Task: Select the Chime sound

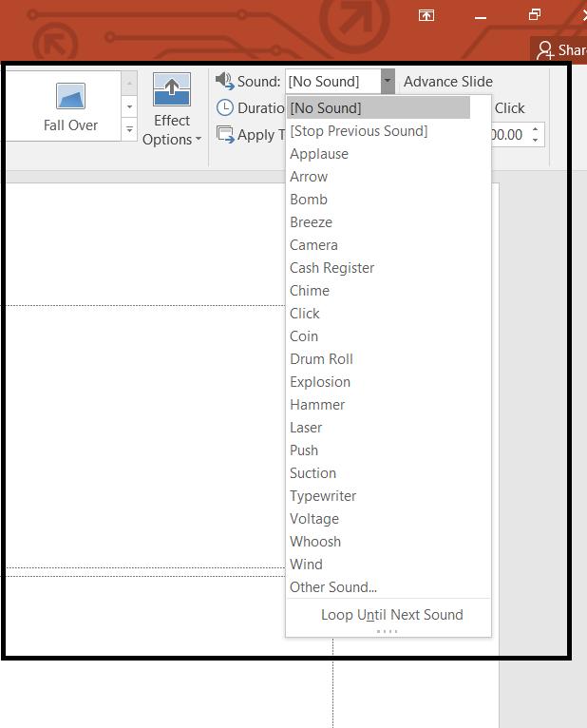Action: pyautogui.click(x=388, y=290)
